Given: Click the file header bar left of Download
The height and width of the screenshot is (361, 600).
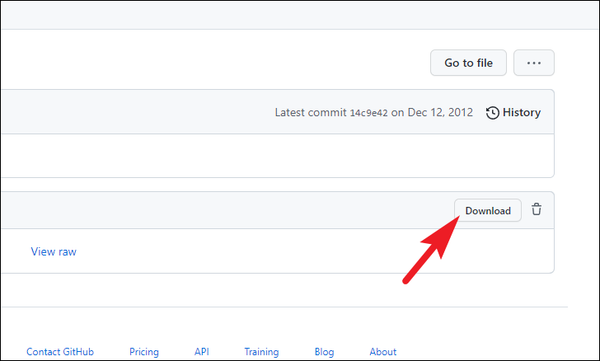Looking at the screenshot, I should point(227,210).
